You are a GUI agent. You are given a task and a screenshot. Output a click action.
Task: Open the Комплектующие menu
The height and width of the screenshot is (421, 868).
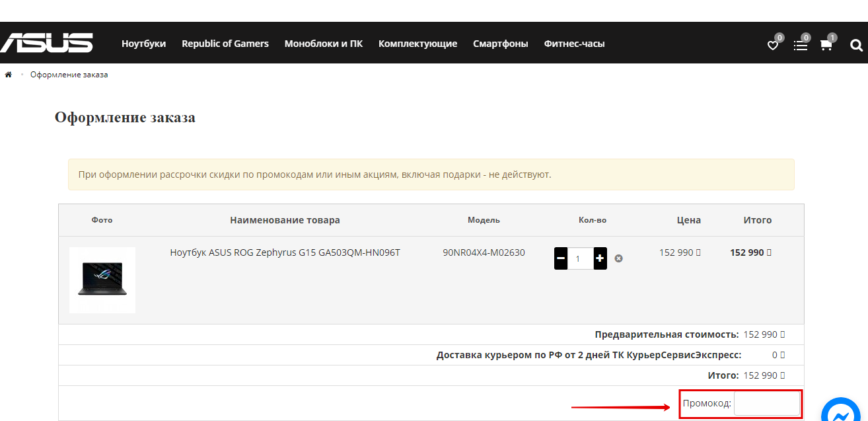417,44
